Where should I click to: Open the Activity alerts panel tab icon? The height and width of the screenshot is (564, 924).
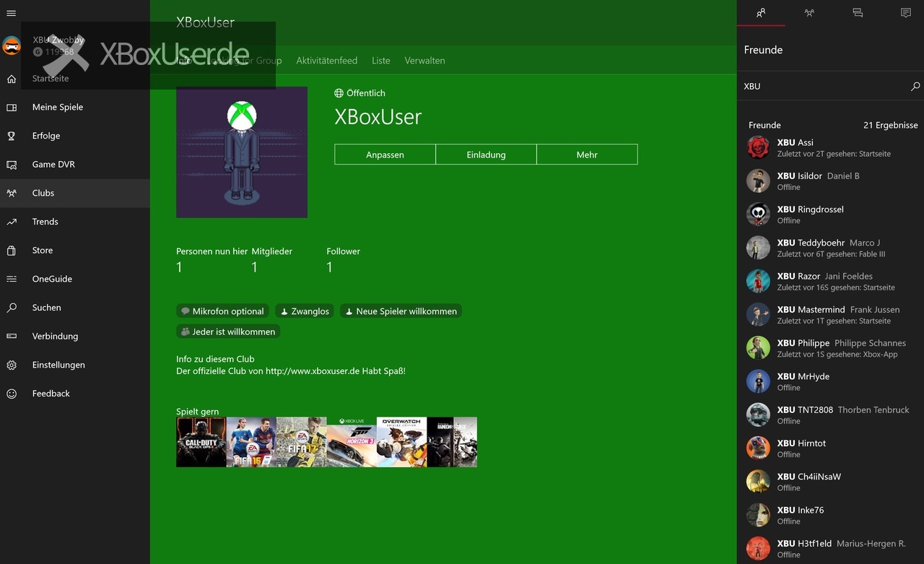pos(906,12)
